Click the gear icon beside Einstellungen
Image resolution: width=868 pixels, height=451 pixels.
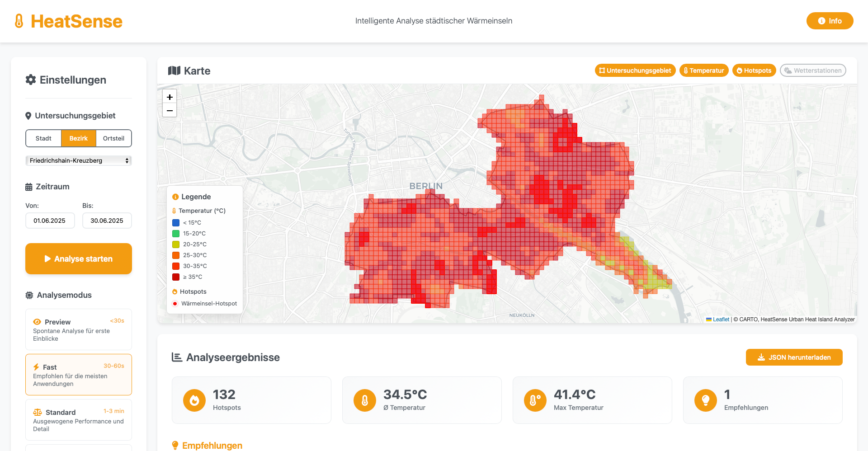tap(30, 80)
